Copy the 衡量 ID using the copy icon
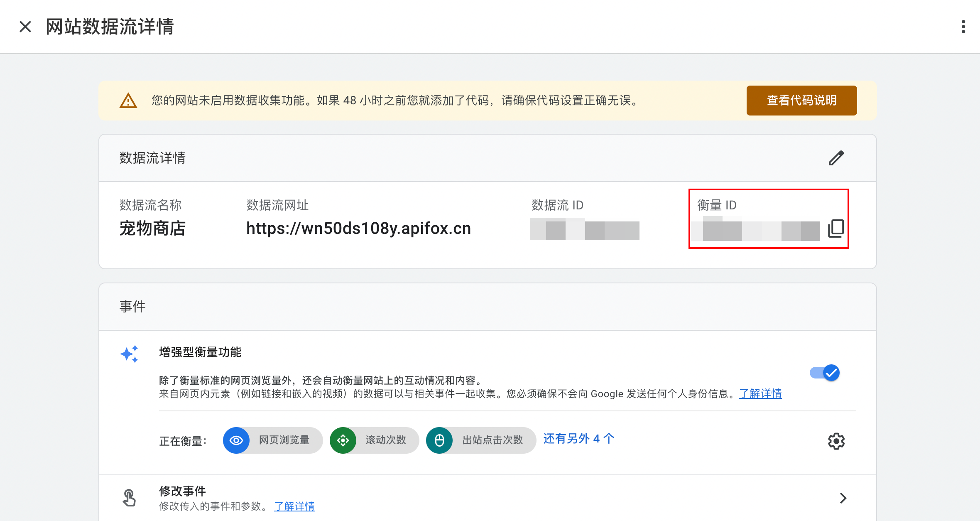The height and width of the screenshot is (521, 980). point(835,228)
